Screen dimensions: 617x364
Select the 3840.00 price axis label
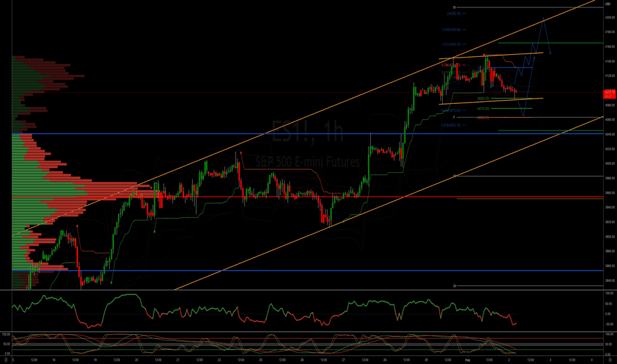pos(610,281)
